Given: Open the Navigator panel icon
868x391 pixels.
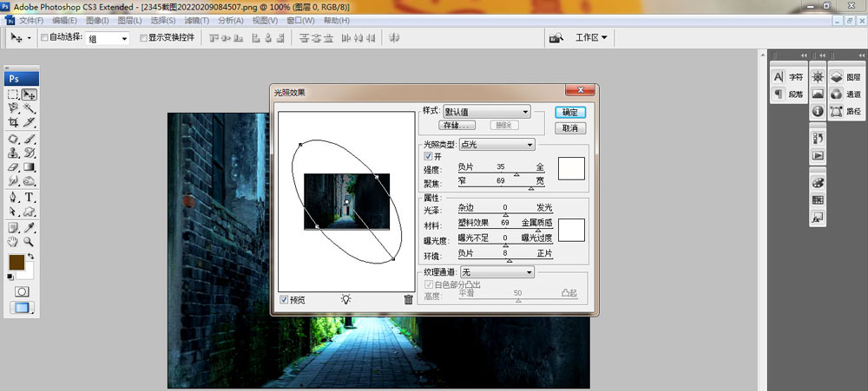Looking at the screenshot, I should tap(818, 77).
